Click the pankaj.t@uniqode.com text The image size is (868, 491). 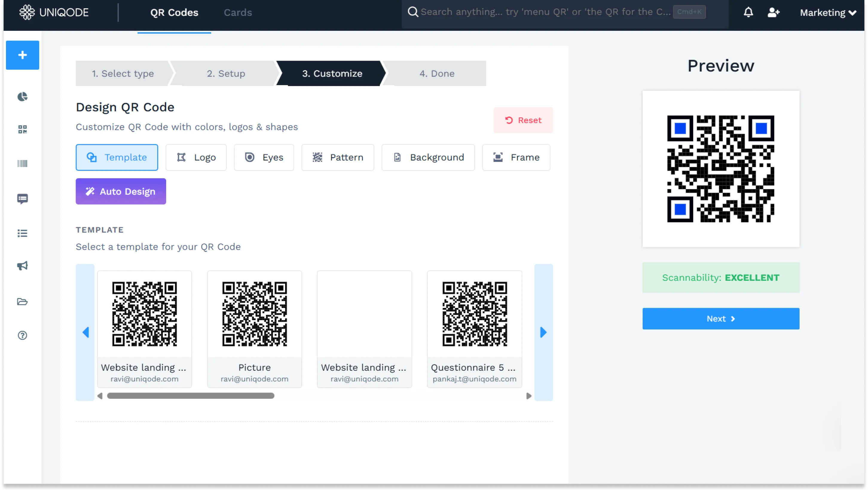click(474, 379)
